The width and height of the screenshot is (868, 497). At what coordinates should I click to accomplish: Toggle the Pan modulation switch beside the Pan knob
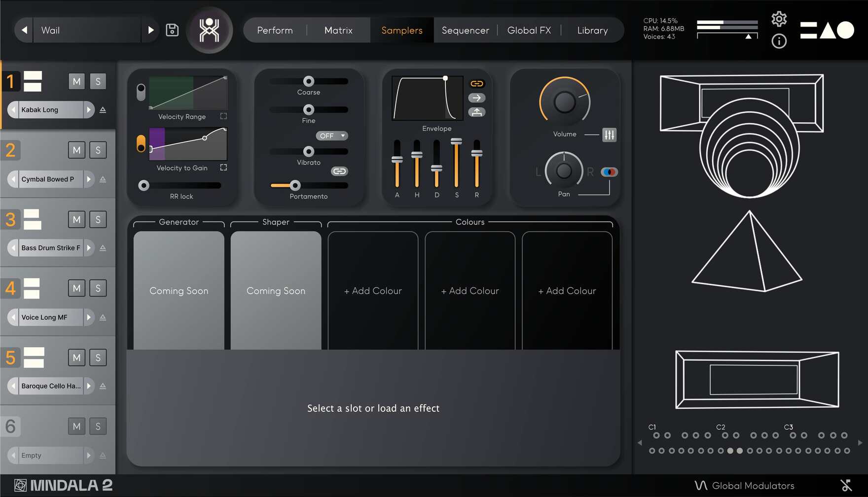(x=610, y=172)
